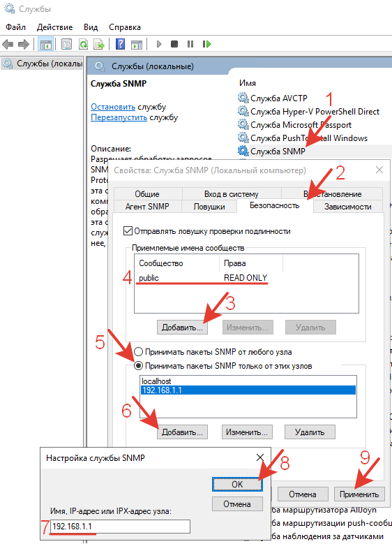Click the Export list toolbar icon
The image size is (392, 544).
[99, 44]
